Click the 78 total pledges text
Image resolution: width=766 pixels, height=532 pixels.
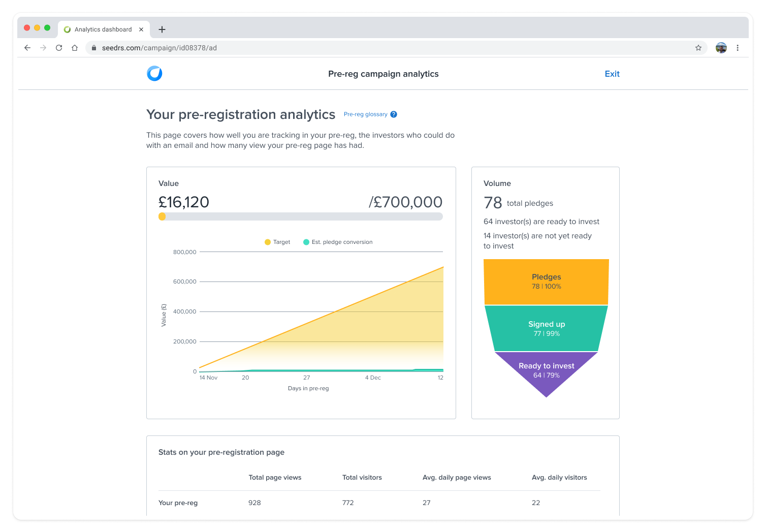[518, 203]
